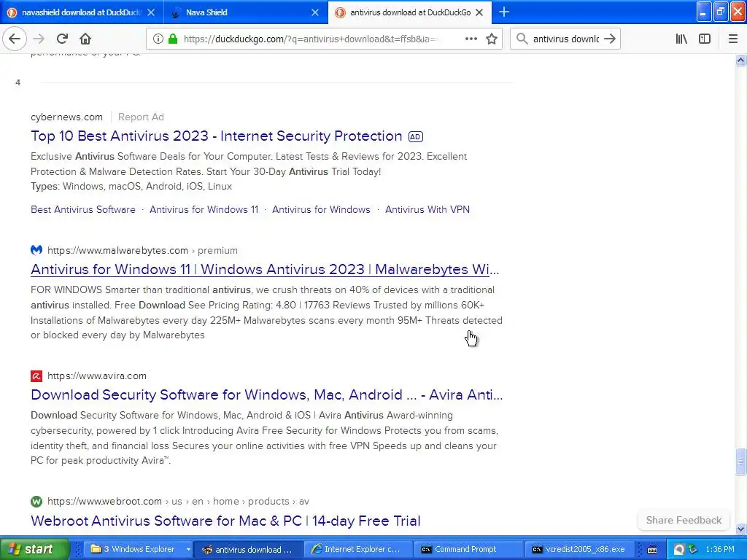Screen dimensions: 747x560
Task: Bookmark this page with the star
Action: (492, 39)
